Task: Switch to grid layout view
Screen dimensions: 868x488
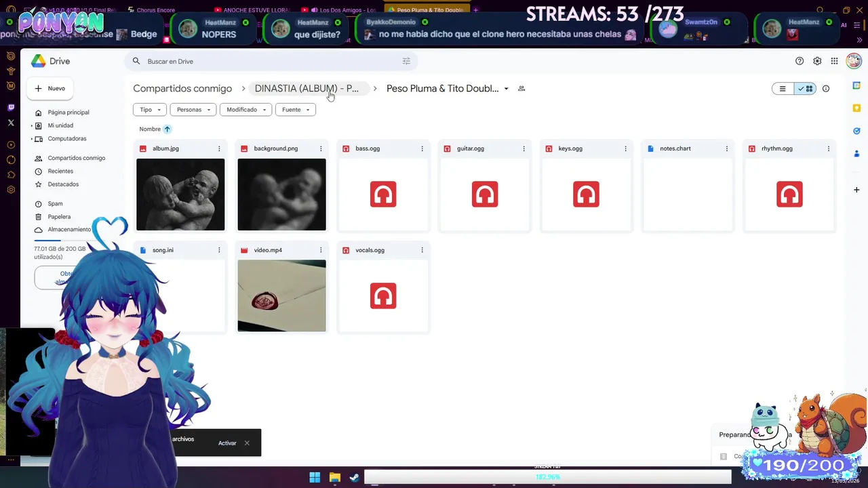Action: pos(805,89)
